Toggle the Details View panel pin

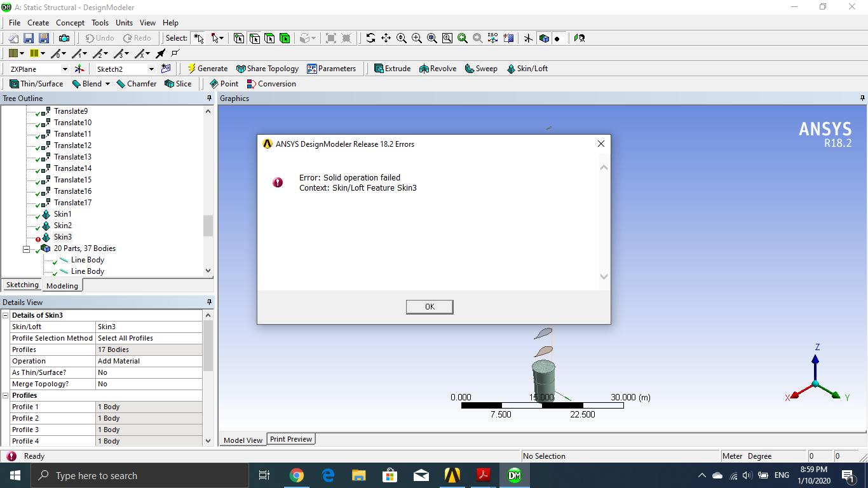pos(209,302)
